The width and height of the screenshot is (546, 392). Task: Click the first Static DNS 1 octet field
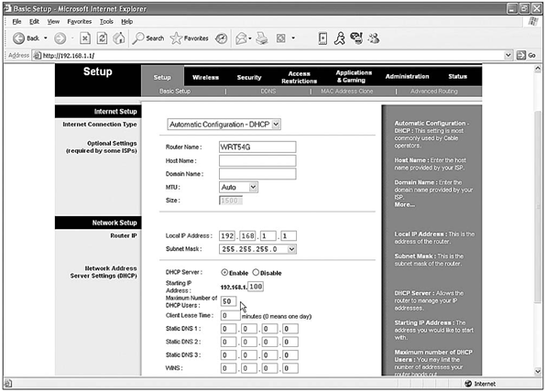tap(228, 329)
